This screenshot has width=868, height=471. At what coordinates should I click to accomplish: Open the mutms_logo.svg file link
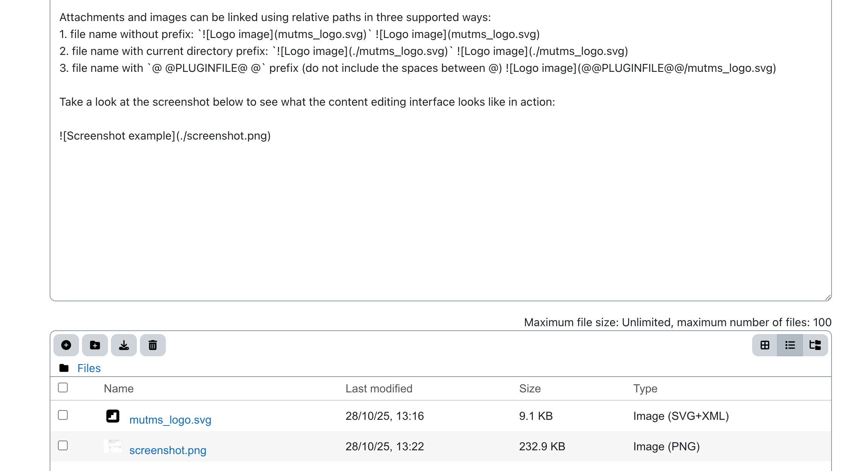point(170,420)
